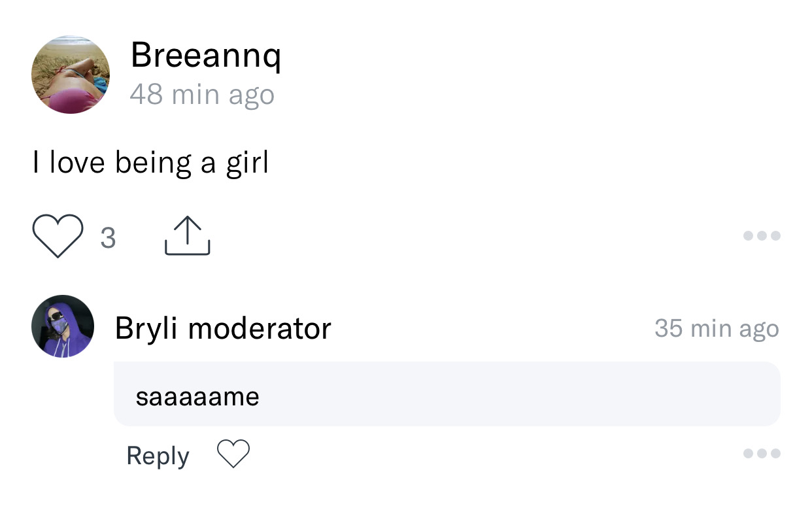The width and height of the screenshot is (812, 527).
Task: Select the saaaaame comment text
Action: pyautogui.click(x=197, y=396)
